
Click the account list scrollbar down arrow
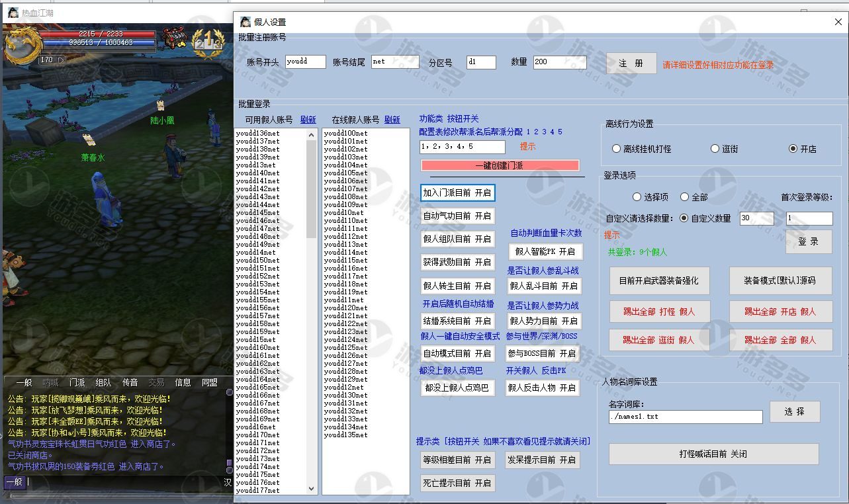pos(312,489)
